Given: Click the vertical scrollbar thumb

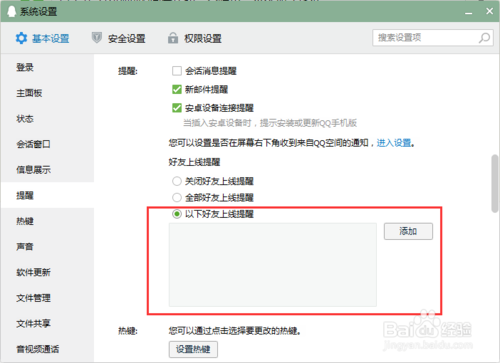Looking at the screenshot, I should (495, 183).
